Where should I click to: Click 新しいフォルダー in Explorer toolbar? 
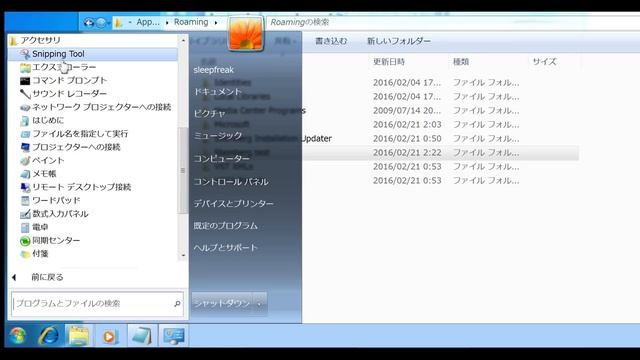399,41
